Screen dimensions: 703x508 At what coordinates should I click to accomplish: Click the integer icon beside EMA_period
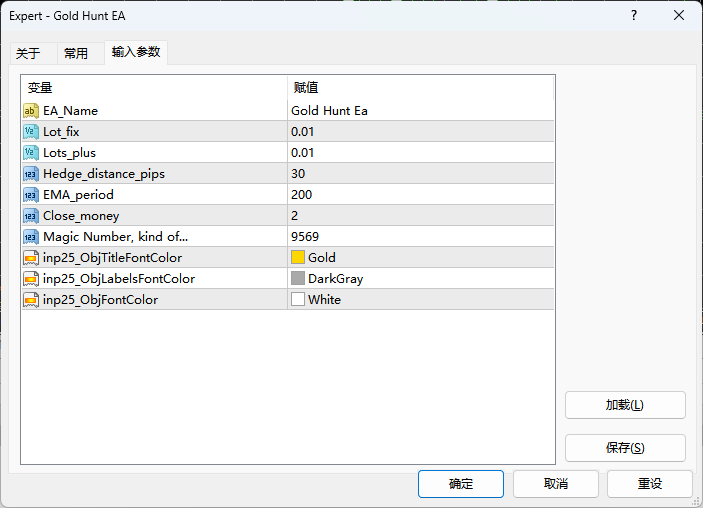point(31,194)
